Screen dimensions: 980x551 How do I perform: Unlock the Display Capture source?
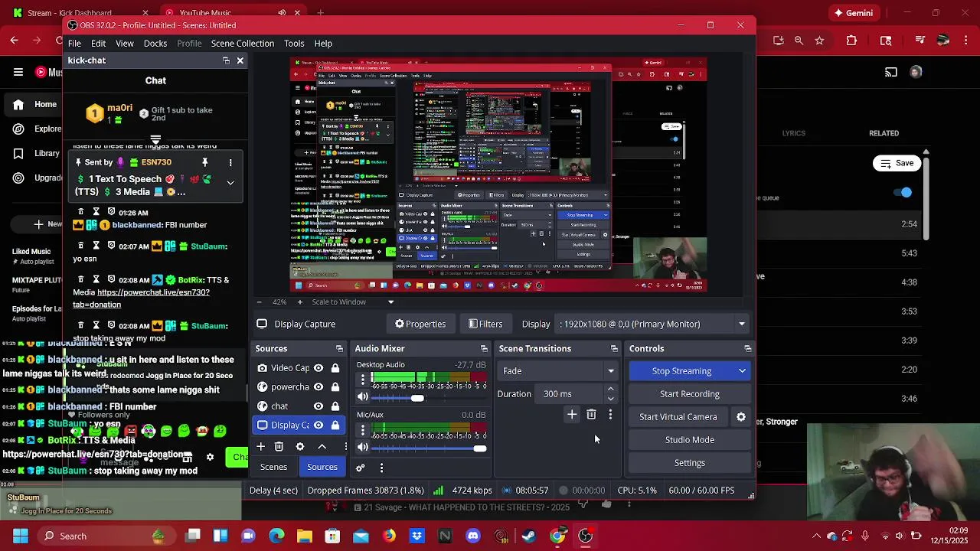(x=335, y=425)
